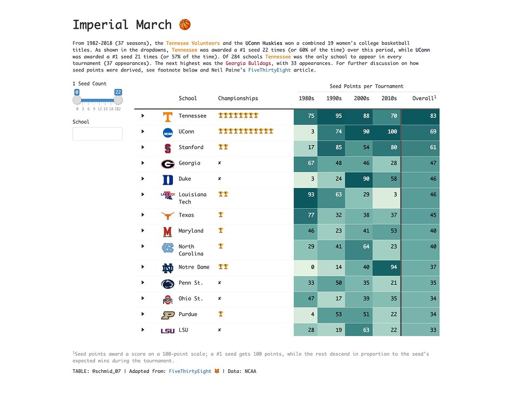Viewport: 532px width, 406px height.
Task: Click the Georgia Bulldogs logo
Action: (x=167, y=163)
